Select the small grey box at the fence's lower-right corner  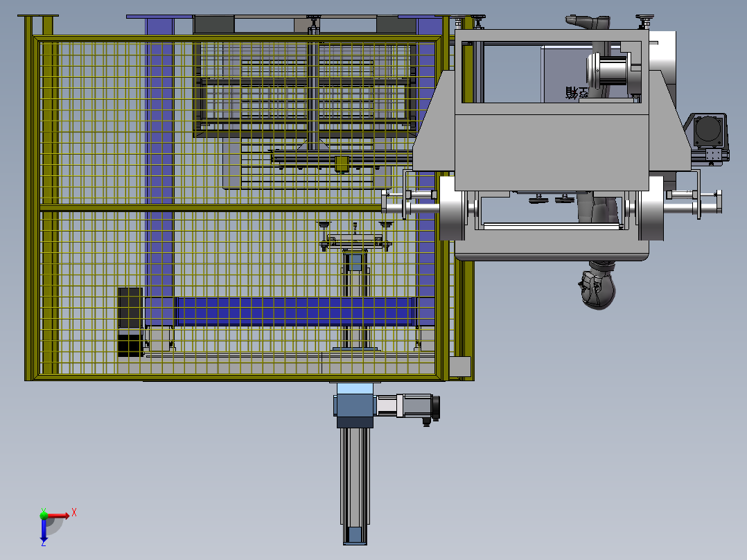pos(459,367)
